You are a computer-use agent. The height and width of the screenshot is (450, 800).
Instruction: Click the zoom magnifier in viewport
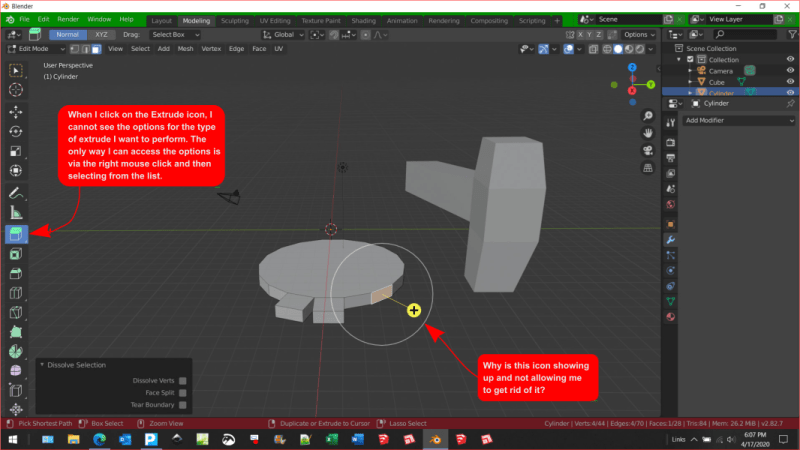(x=648, y=116)
